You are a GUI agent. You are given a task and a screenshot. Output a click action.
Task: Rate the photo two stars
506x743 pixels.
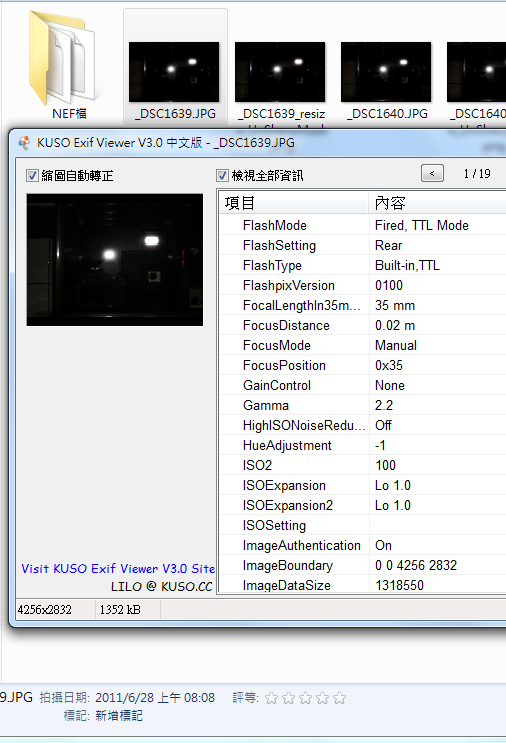(289, 698)
